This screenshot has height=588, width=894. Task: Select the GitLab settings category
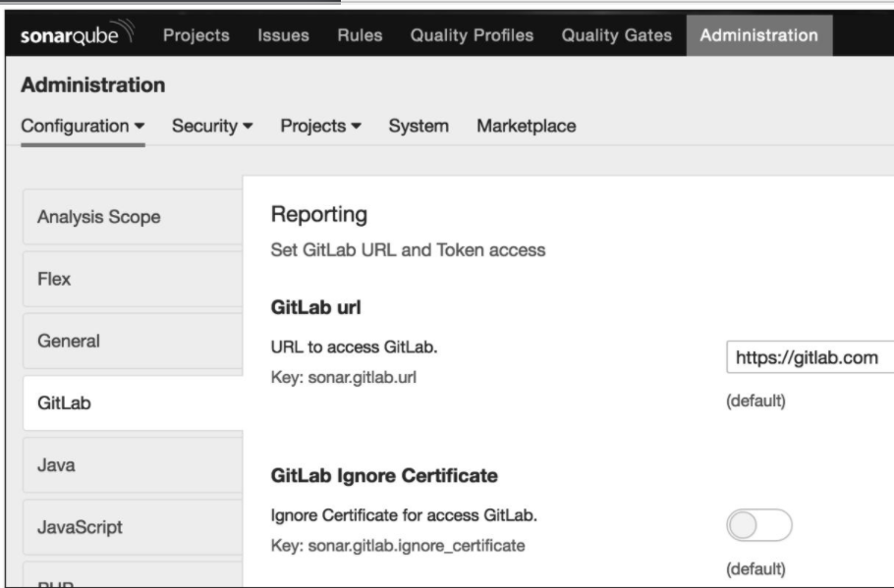point(134,402)
